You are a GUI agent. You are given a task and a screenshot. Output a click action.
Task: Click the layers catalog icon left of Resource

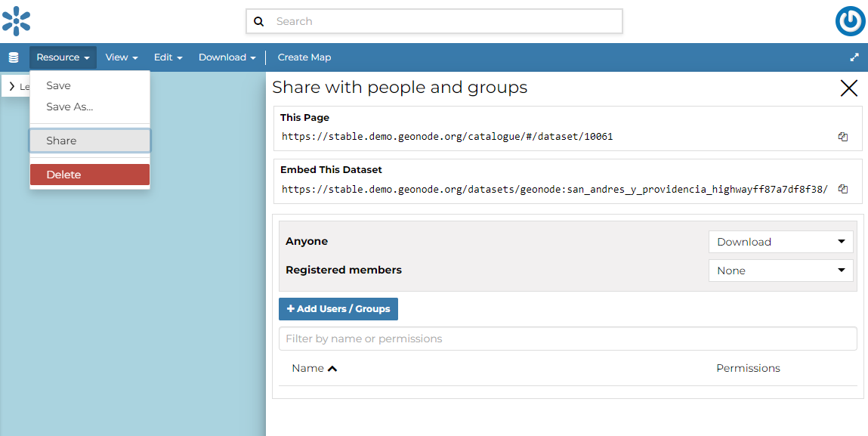click(x=14, y=57)
